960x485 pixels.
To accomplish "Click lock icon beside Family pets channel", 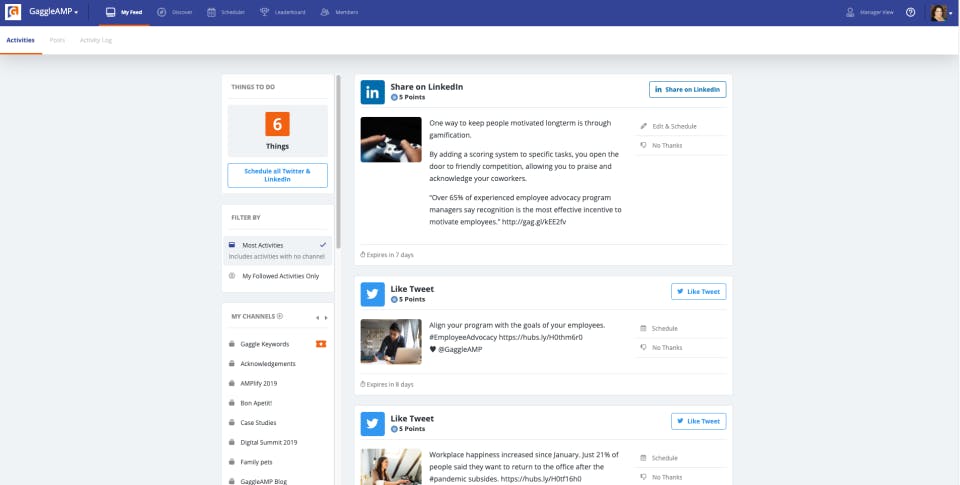I will [x=232, y=462].
